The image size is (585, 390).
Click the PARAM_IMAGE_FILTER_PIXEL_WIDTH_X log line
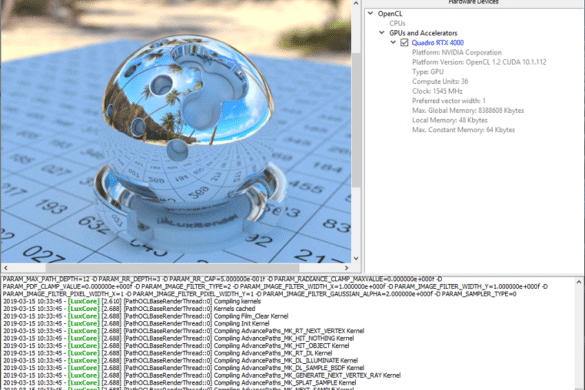coord(259,294)
